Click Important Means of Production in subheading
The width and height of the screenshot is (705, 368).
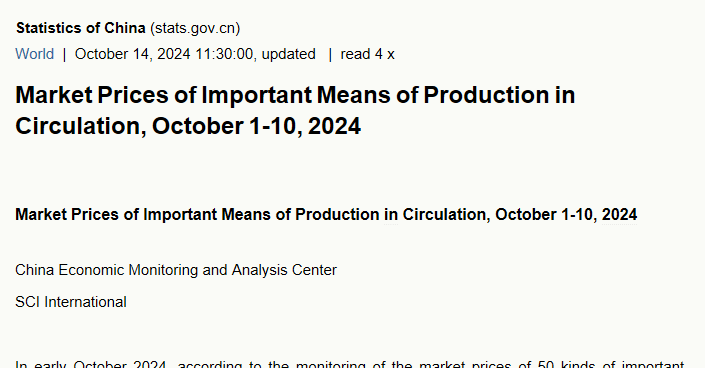(261, 215)
